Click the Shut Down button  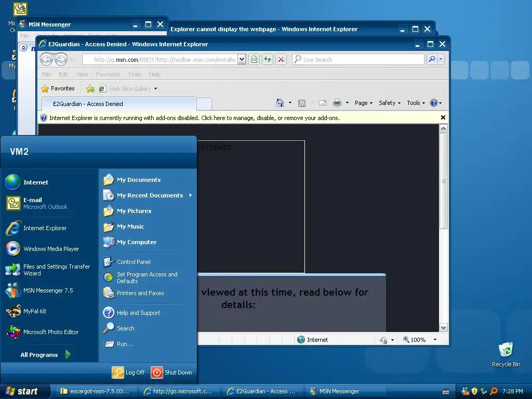(x=171, y=372)
